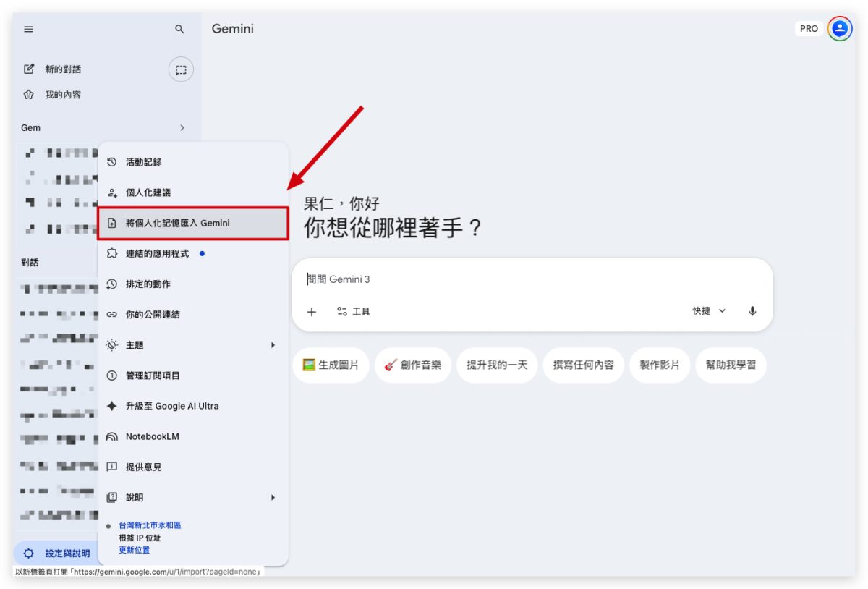Click the 我的內容 star-box icon
This screenshot has height=589, width=868.
tap(29, 95)
